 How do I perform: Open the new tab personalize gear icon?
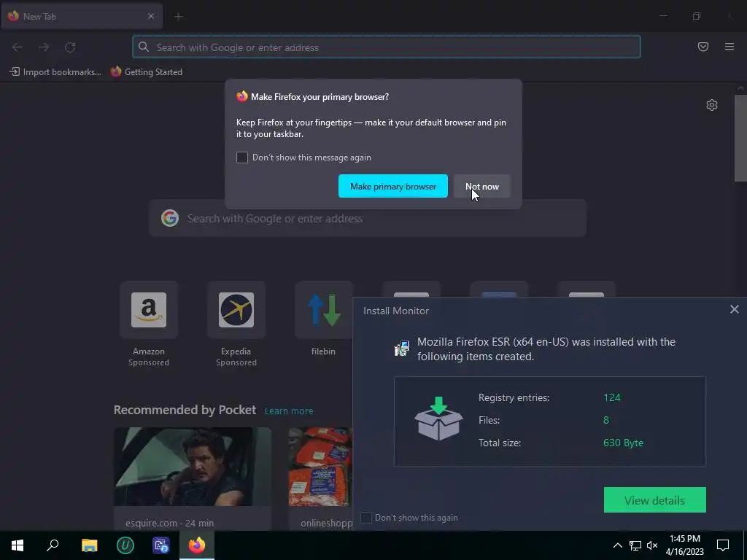pyautogui.click(x=712, y=105)
